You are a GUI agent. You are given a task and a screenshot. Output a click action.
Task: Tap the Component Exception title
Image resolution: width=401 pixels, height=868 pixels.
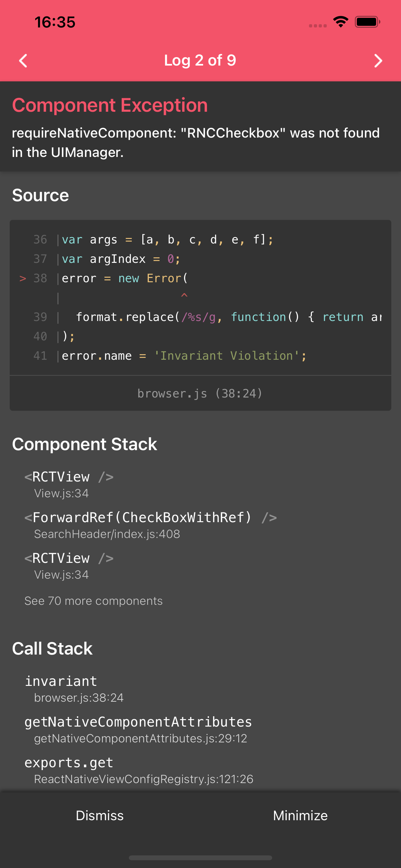[x=110, y=105]
